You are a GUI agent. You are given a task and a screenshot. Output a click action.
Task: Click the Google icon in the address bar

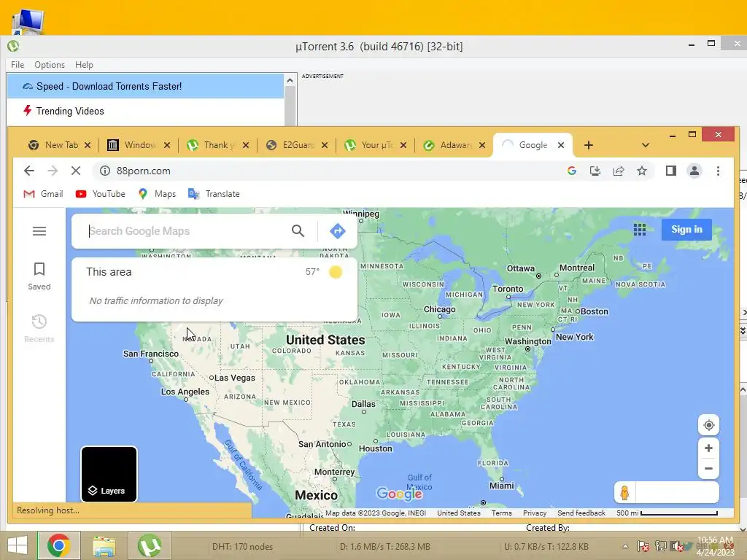click(572, 171)
